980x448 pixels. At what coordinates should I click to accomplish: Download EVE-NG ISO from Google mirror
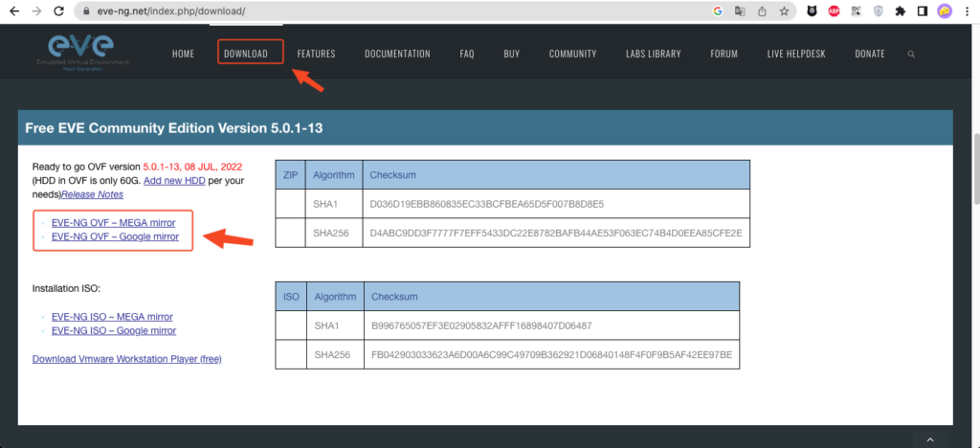pyautogui.click(x=114, y=330)
